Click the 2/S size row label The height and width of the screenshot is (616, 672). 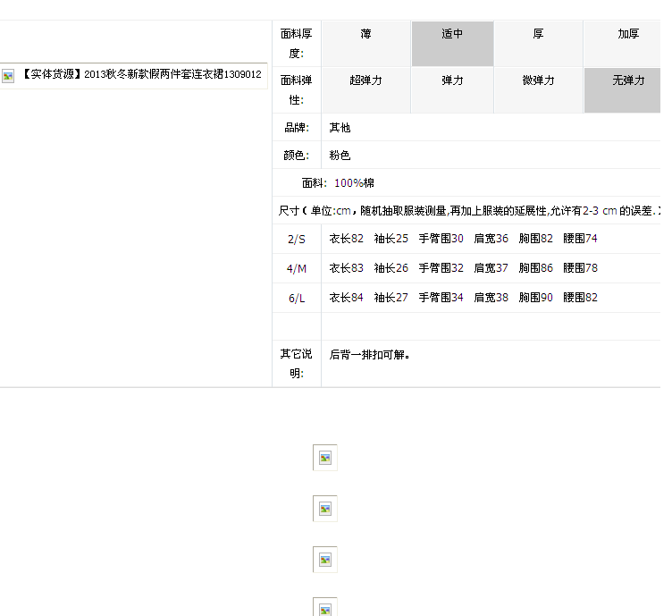(x=296, y=240)
